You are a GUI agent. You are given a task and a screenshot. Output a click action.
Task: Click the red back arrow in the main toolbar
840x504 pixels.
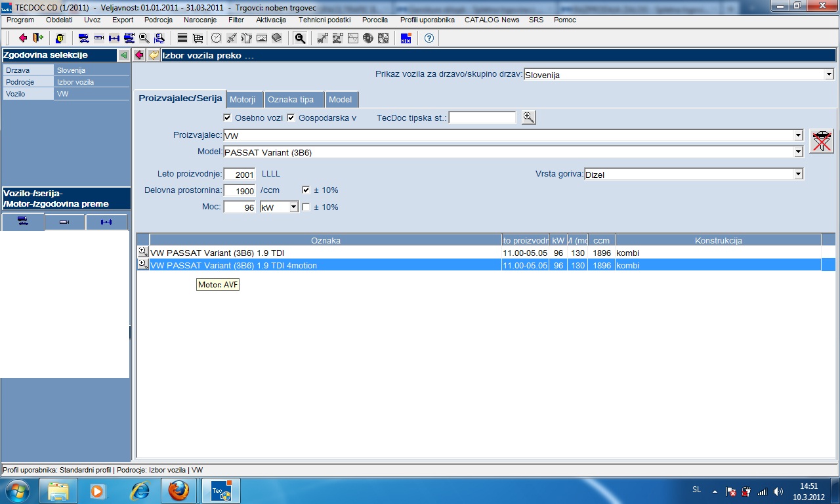click(22, 38)
